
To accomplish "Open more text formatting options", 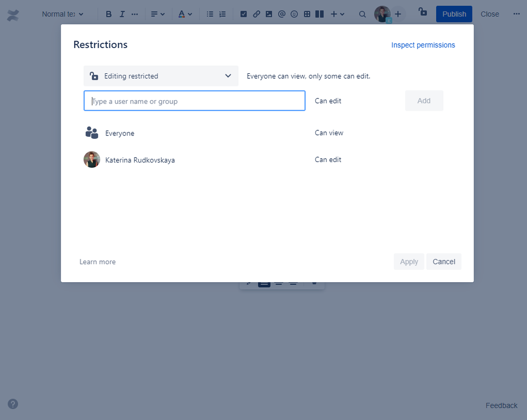I will click(135, 14).
